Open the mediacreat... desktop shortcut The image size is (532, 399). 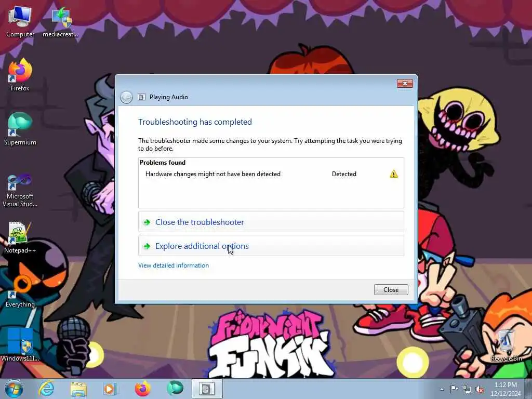[x=60, y=21]
